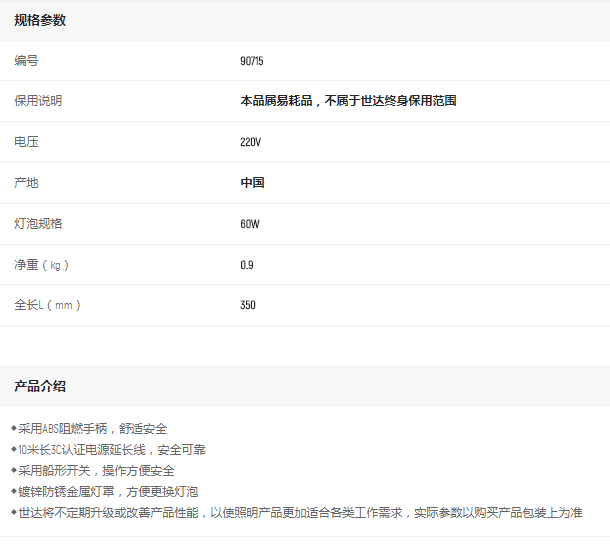610x554 pixels.
Task: Click the 10米长3C认证电源延长线 description line
Action: 112,450
